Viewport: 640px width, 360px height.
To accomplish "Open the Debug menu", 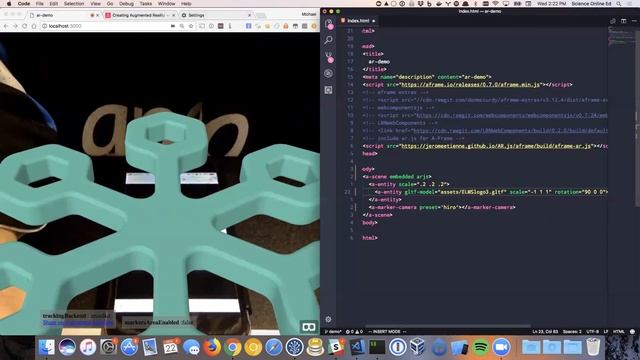I will (127, 4).
